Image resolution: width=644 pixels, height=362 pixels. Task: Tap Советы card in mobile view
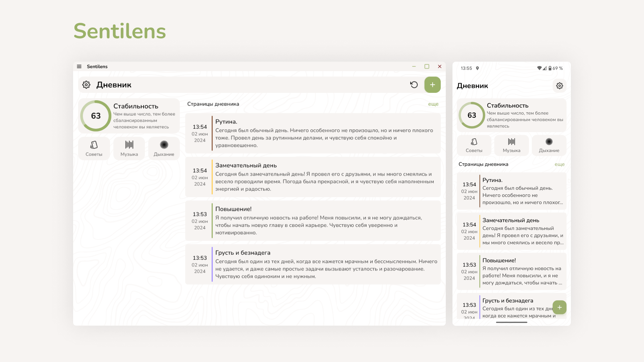pos(474,145)
